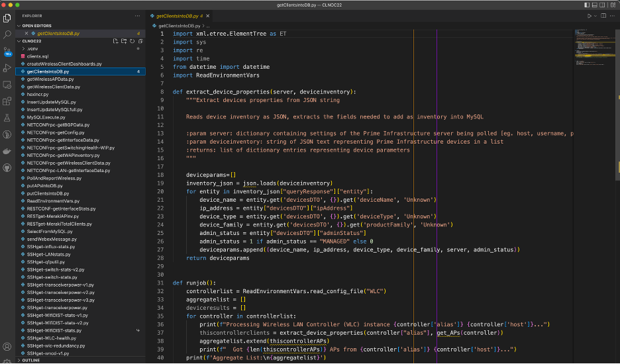Open the Accounts icon in activity bar

tap(7, 347)
